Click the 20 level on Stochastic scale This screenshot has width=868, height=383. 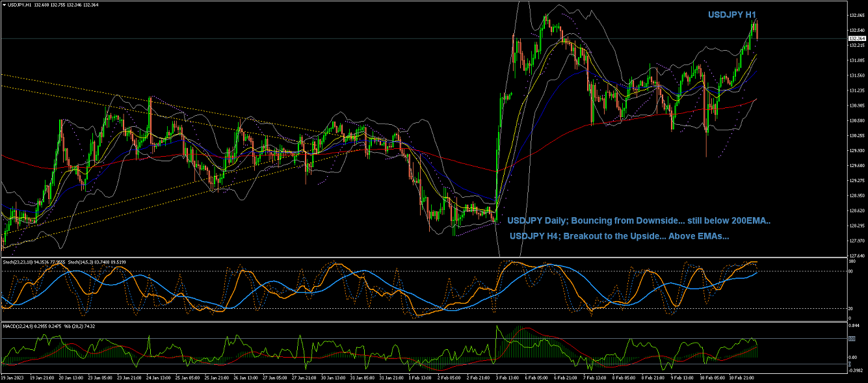point(852,308)
